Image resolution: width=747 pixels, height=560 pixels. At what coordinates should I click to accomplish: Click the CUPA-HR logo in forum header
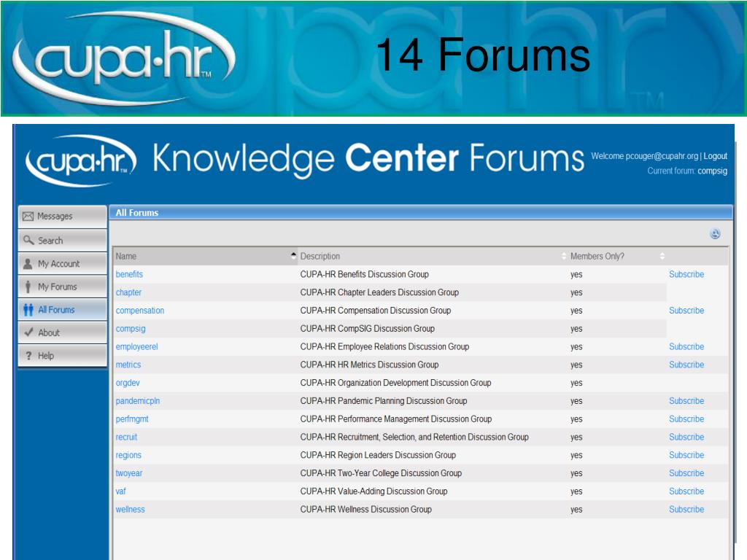pyautogui.click(x=81, y=160)
